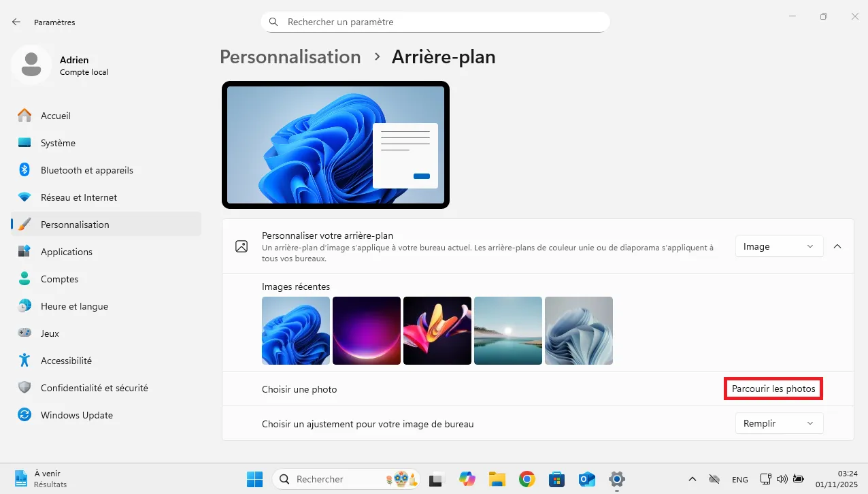Viewport: 868px width, 494px height.
Task: Open Task View on the taskbar
Action: 435,479
